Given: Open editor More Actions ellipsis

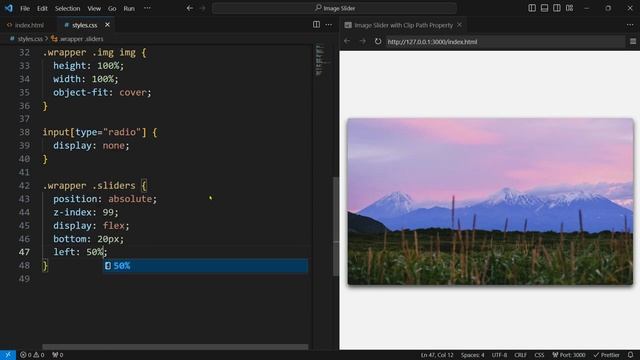Looking at the screenshot, I should [x=329, y=25].
